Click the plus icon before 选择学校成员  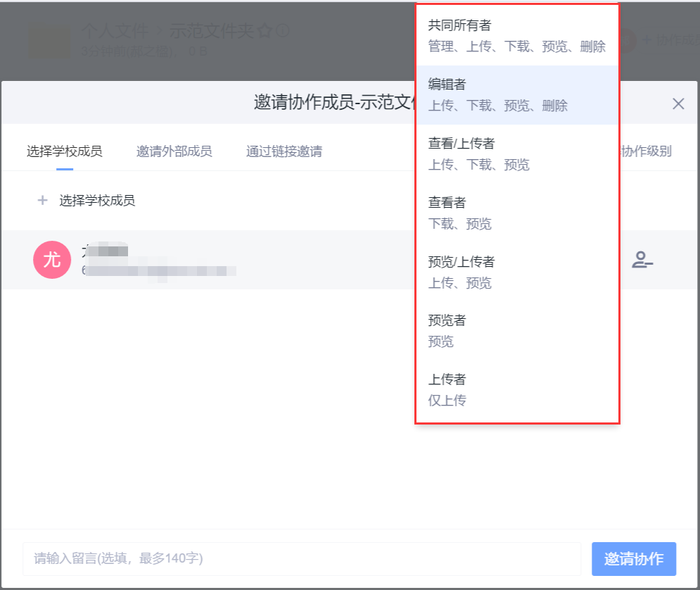coord(42,200)
